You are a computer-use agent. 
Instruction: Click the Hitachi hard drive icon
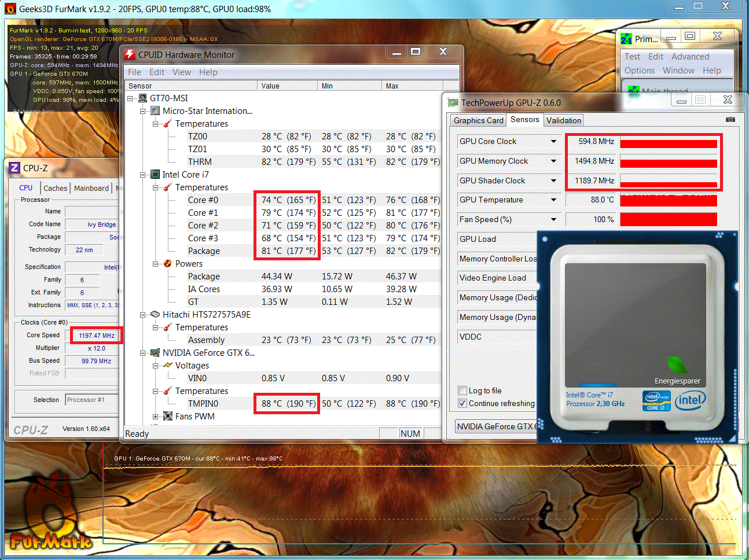point(155,315)
